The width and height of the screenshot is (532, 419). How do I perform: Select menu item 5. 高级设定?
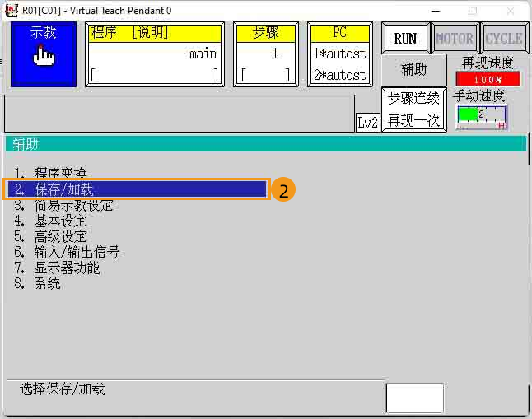tap(50, 237)
